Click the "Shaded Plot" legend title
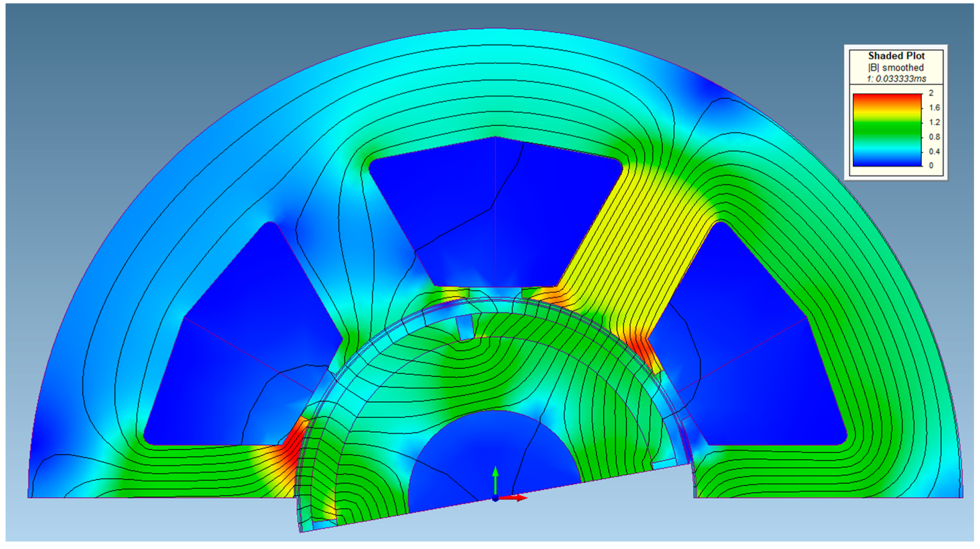 click(x=896, y=56)
